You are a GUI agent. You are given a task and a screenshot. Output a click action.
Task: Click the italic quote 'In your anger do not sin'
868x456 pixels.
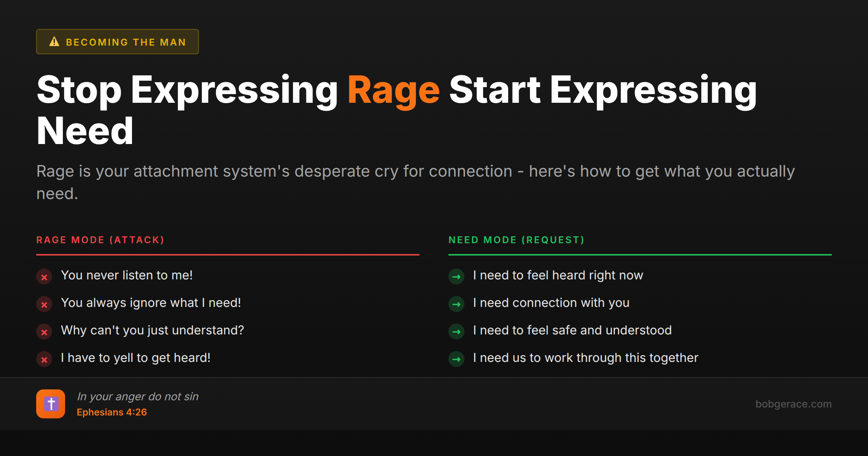pos(138,396)
